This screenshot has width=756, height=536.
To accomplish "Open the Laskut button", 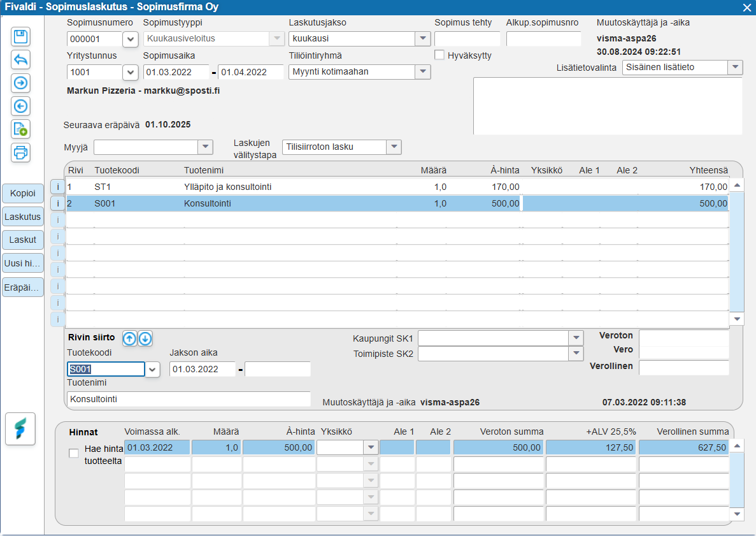I will 23,240.
